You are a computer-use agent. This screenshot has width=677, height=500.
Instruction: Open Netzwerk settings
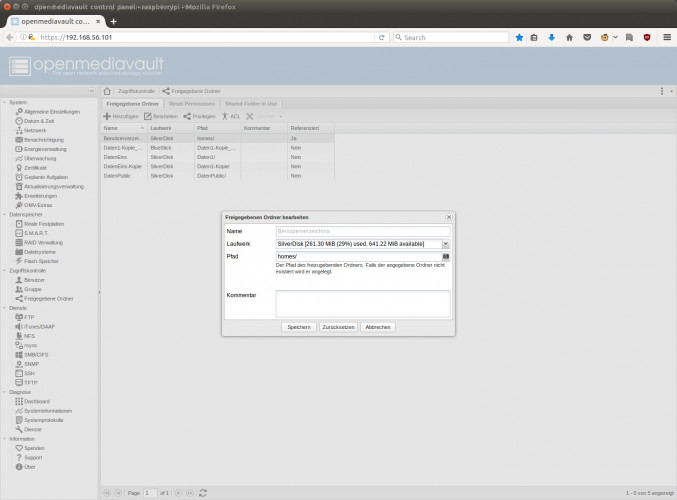coord(31,130)
